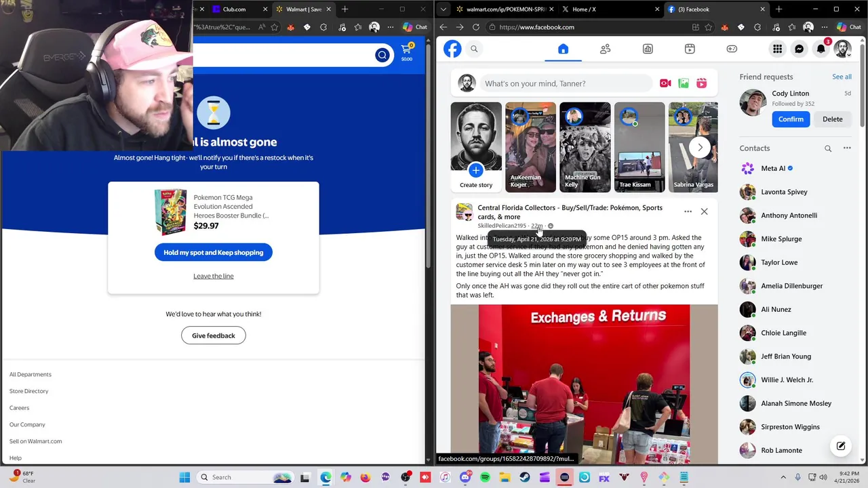Open Facebook Messenger icon
This screenshot has width=868, height=488.
[x=799, y=49]
